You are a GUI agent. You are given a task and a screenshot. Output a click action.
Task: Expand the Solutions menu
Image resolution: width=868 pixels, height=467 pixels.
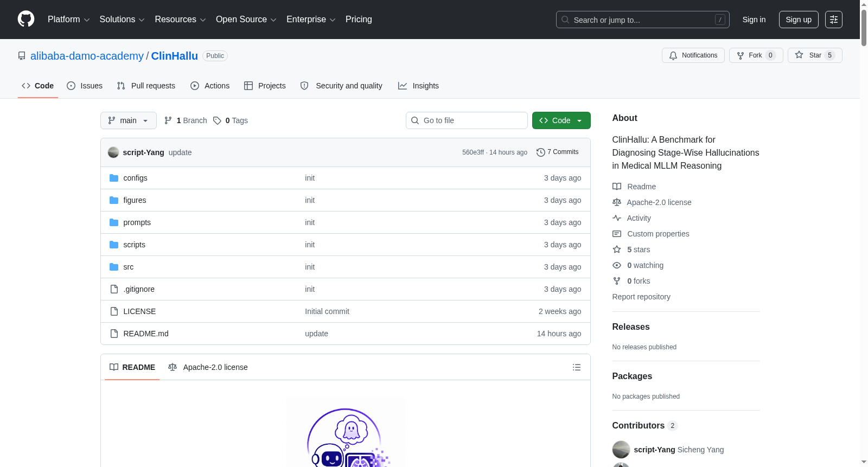pos(122,20)
